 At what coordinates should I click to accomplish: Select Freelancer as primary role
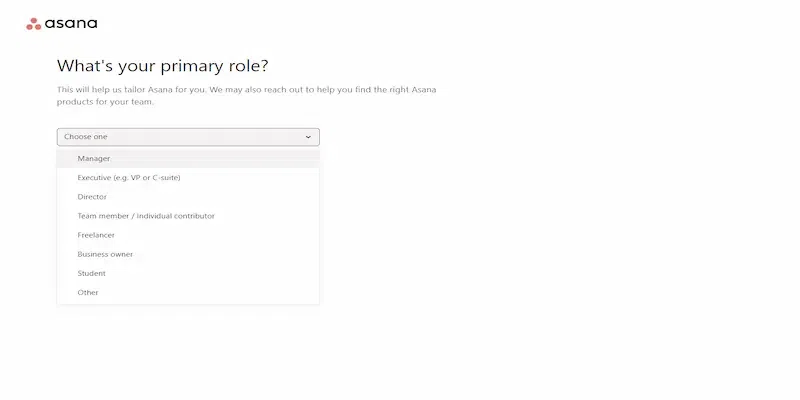97,235
